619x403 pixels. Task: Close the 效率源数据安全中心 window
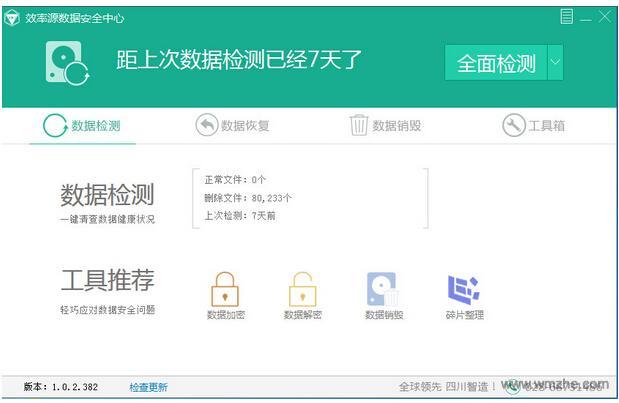tap(605, 17)
